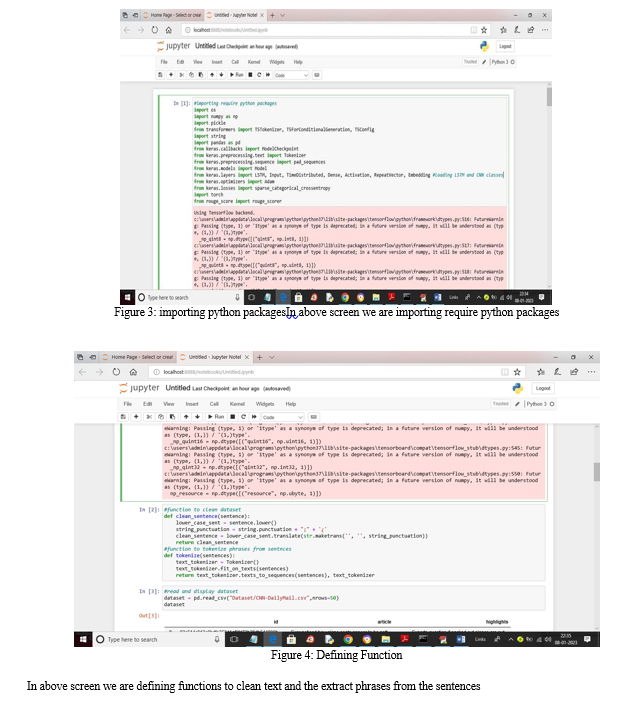Click Trusted indicator in lower notebook

(x=500, y=404)
